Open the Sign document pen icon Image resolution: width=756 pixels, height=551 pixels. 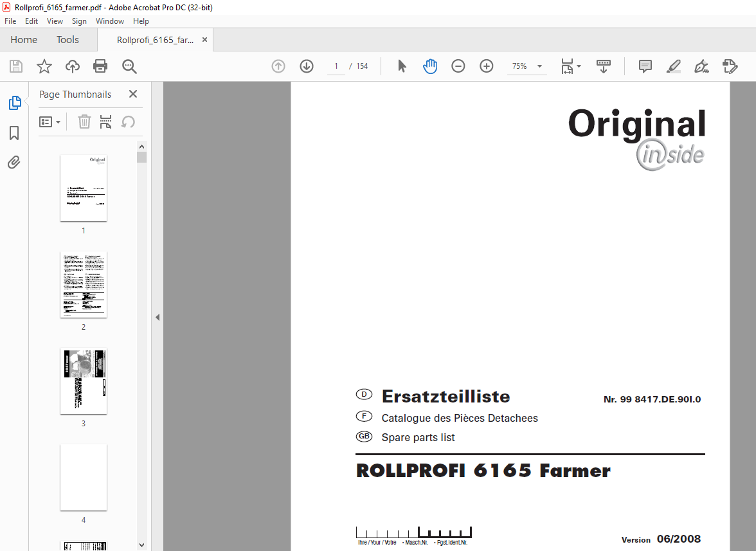click(x=701, y=66)
